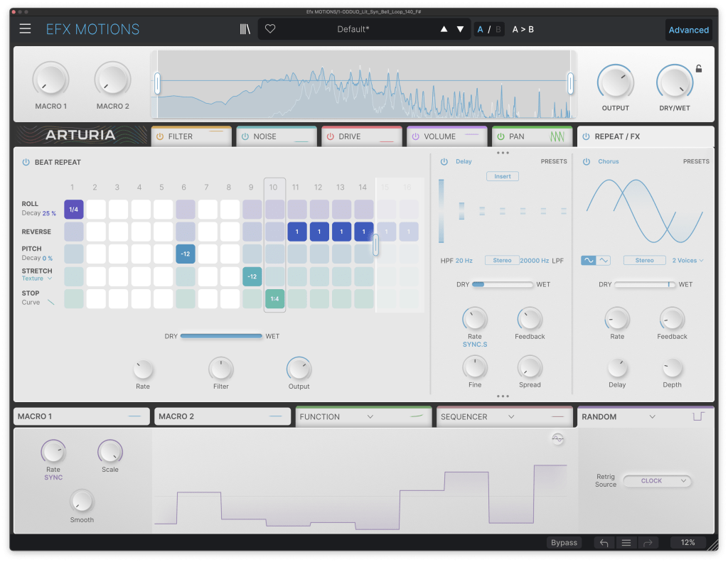This screenshot has height=562, width=728.
Task: Toggle the Beat Repeat power button
Action: point(26,162)
